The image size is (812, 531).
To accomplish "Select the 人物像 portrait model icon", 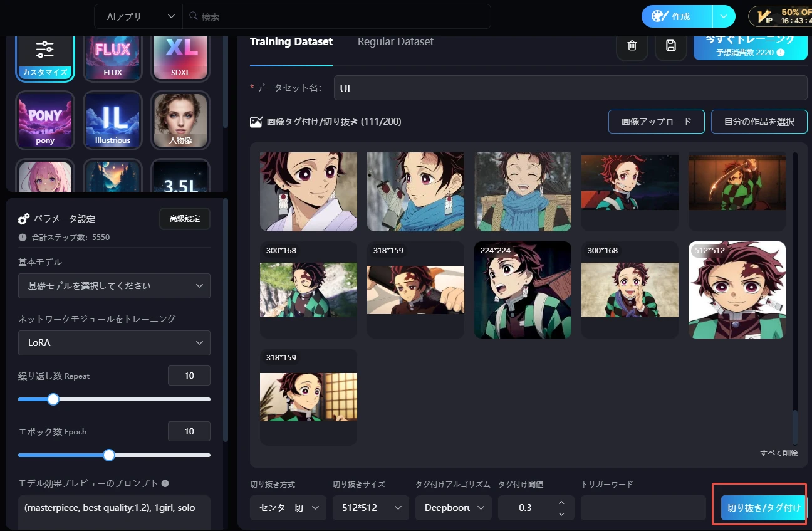I will coord(180,120).
